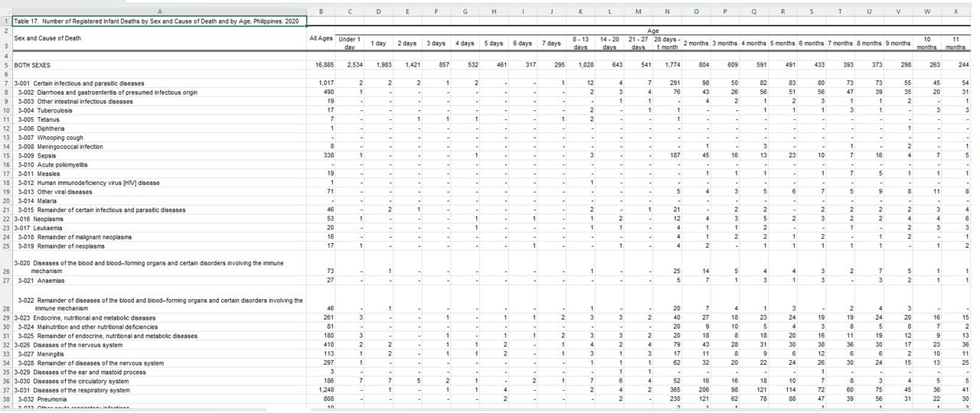Click column header A
The width and height of the screenshot is (980, 413).
tap(159, 11)
